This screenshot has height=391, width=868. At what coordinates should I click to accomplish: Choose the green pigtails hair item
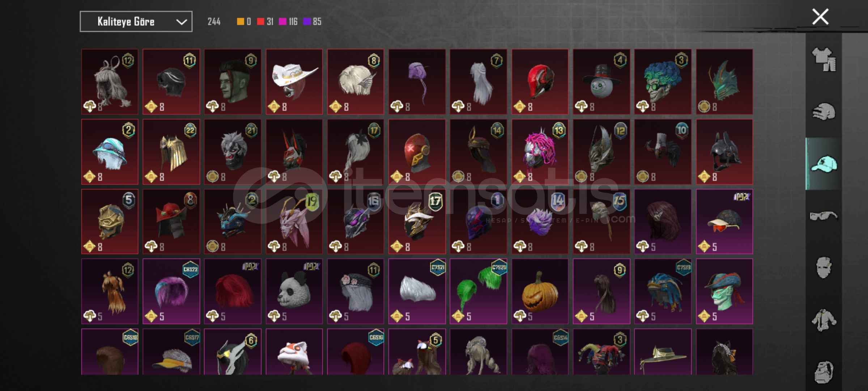[478, 291]
